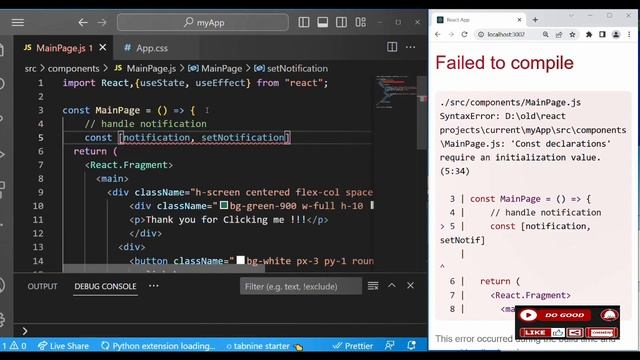Open problems errors and warnings status item
The image size is (640, 360).
(x=14, y=346)
